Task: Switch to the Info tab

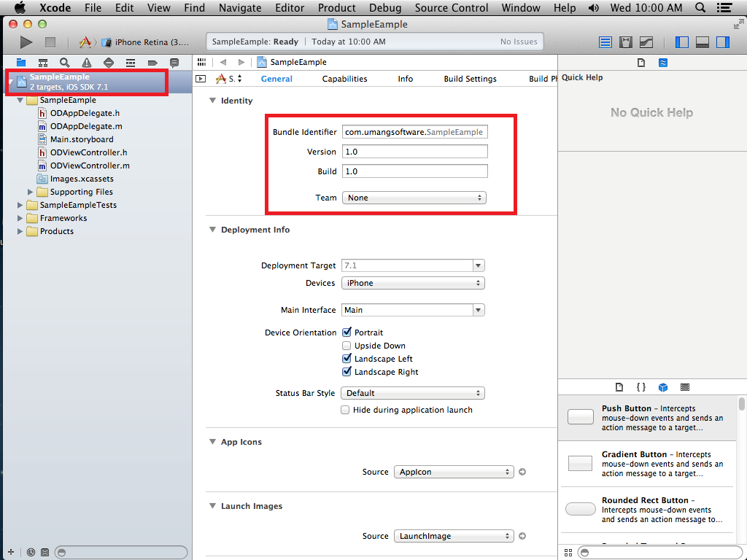Action: point(406,79)
